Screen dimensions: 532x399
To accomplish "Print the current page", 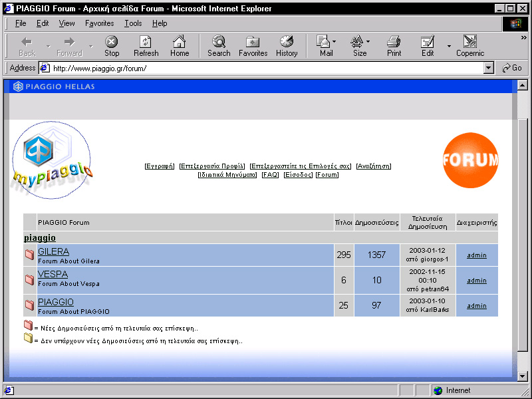I will pos(394,46).
